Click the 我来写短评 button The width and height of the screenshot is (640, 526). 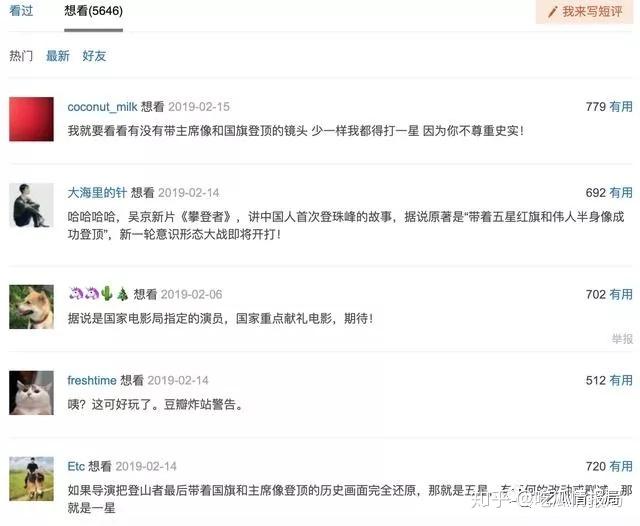click(584, 12)
